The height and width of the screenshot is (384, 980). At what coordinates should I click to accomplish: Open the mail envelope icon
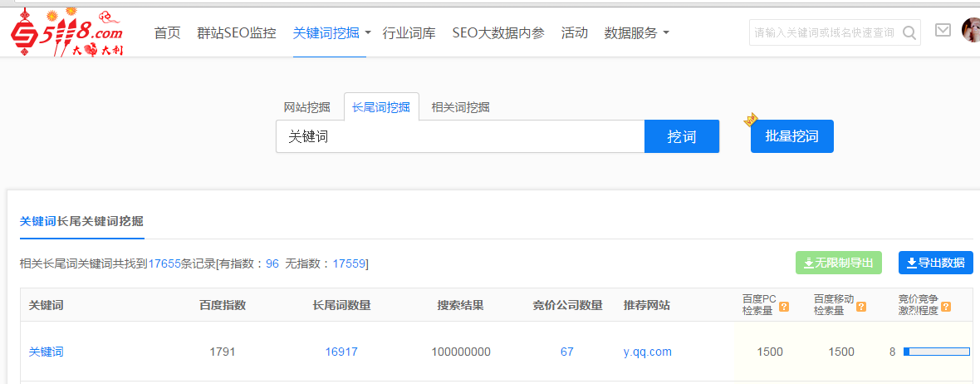pos(943,30)
